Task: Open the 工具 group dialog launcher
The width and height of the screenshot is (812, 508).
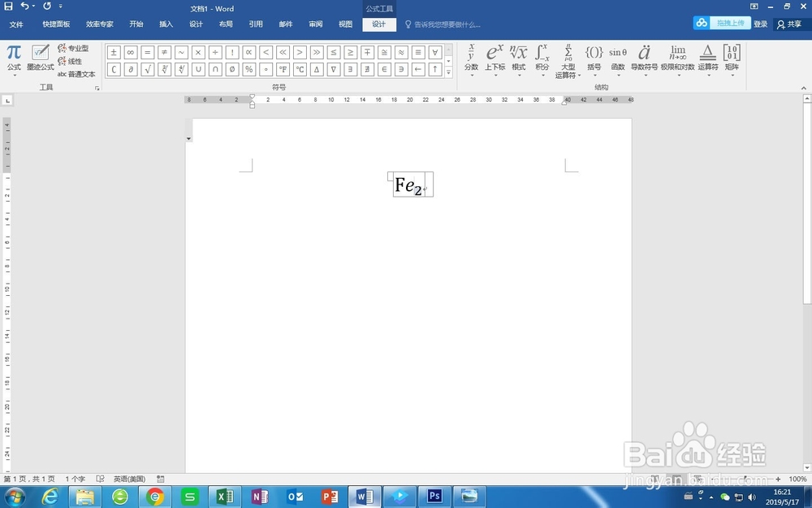Action: (x=97, y=89)
